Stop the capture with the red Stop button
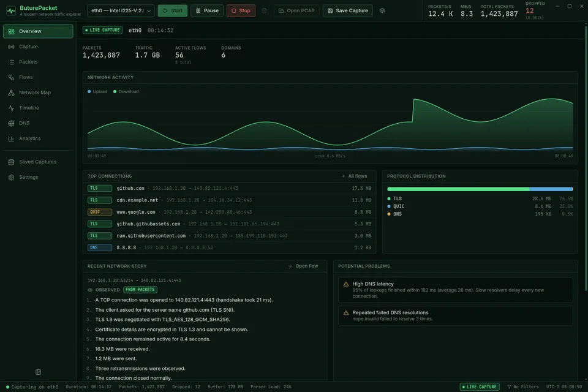This screenshot has height=392, width=588. [x=241, y=10]
